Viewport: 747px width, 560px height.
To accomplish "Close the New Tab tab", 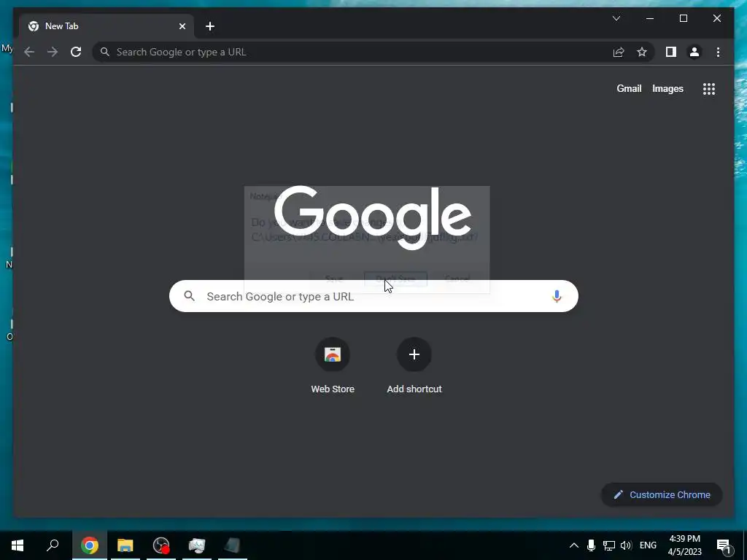I will click(x=182, y=26).
